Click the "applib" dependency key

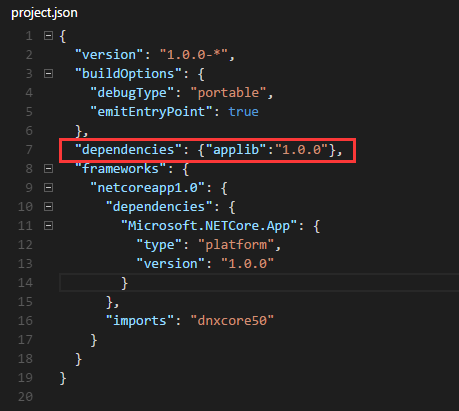point(236,150)
